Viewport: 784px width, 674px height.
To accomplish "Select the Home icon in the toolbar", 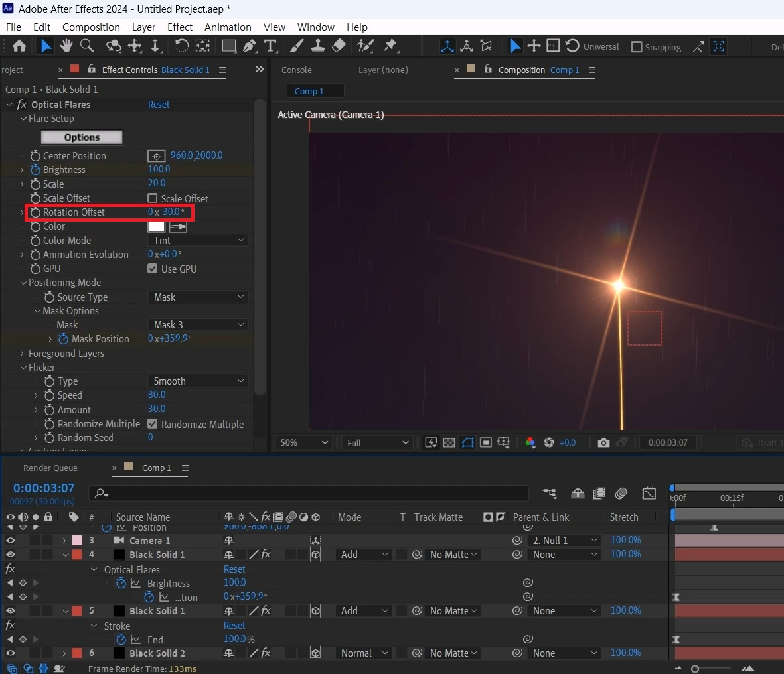I will 19,46.
